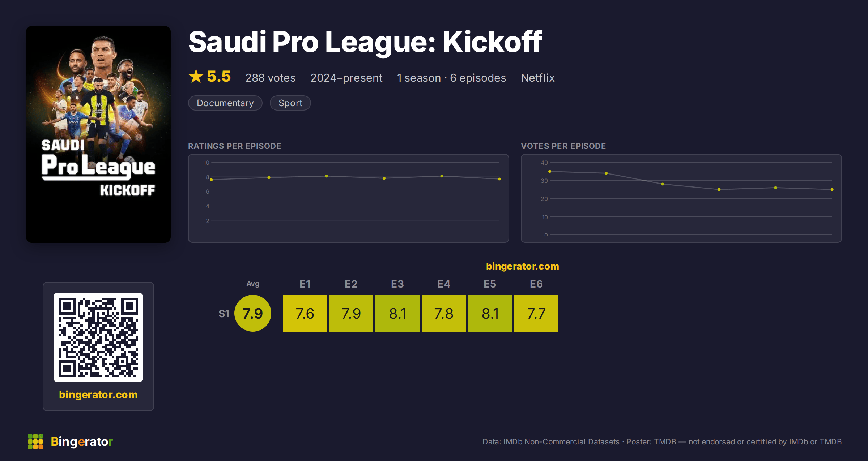Click the Bingerator grid logo icon
Screen dimensions: 868x461
pos(35,441)
